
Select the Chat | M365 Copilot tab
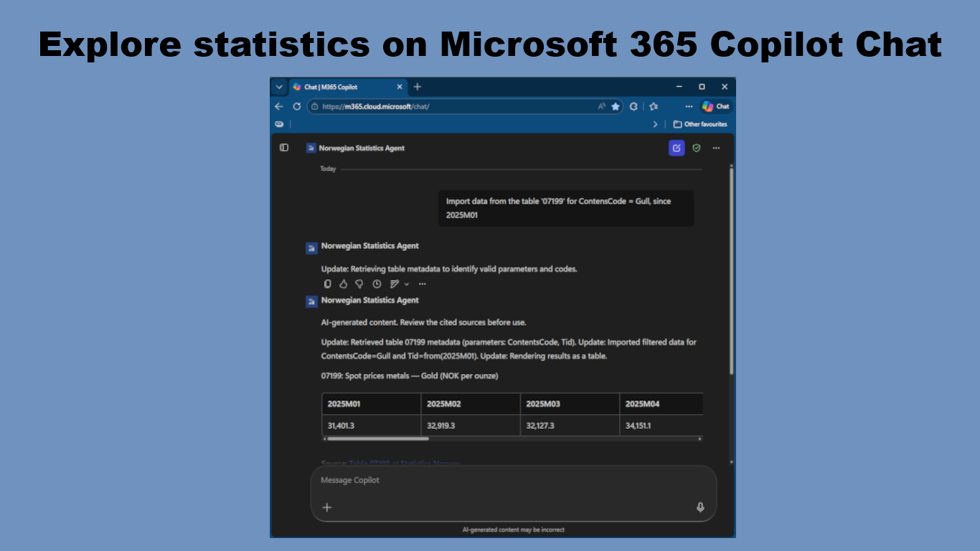pyautogui.click(x=348, y=87)
